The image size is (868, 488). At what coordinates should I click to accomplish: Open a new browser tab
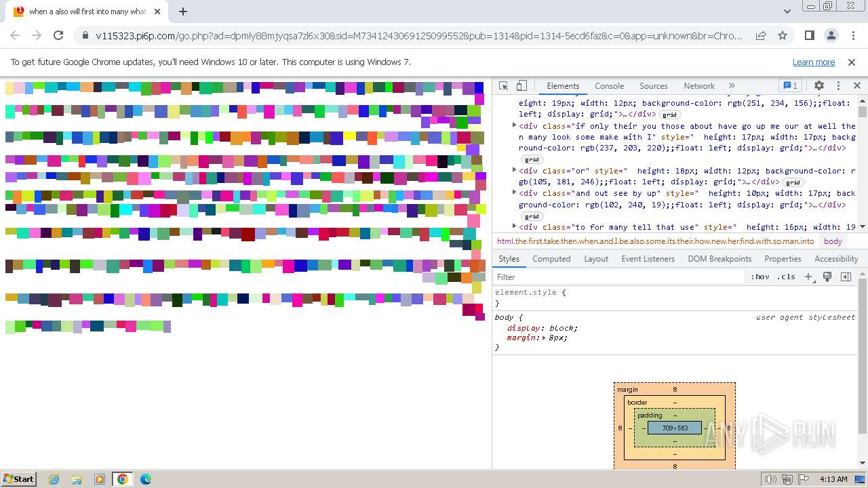tap(183, 12)
